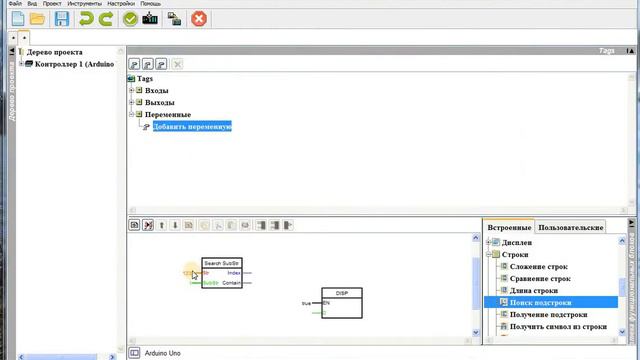Screen dimensions: 640x360
Task: Open the Вид menu
Action: 32,4
